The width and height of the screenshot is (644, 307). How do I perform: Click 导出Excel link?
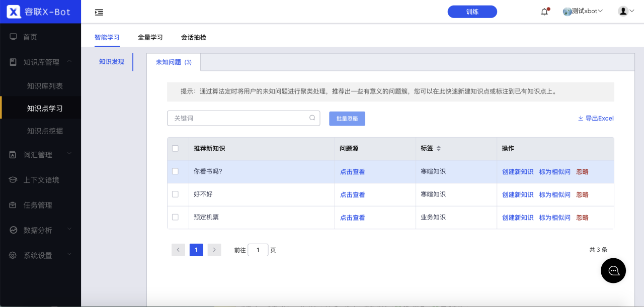(x=596, y=119)
